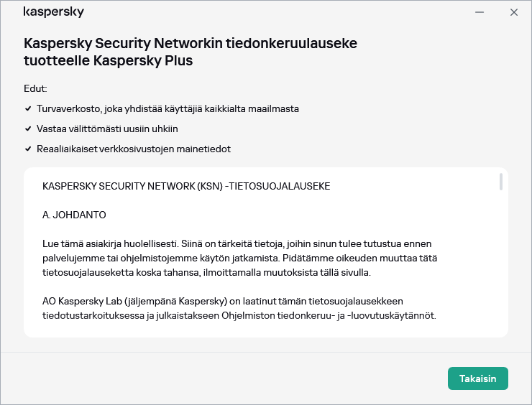This screenshot has width=532, height=405.
Task: Click checkmark icon beside Vastaa välittömästi
Action: (x=27, y=129)
